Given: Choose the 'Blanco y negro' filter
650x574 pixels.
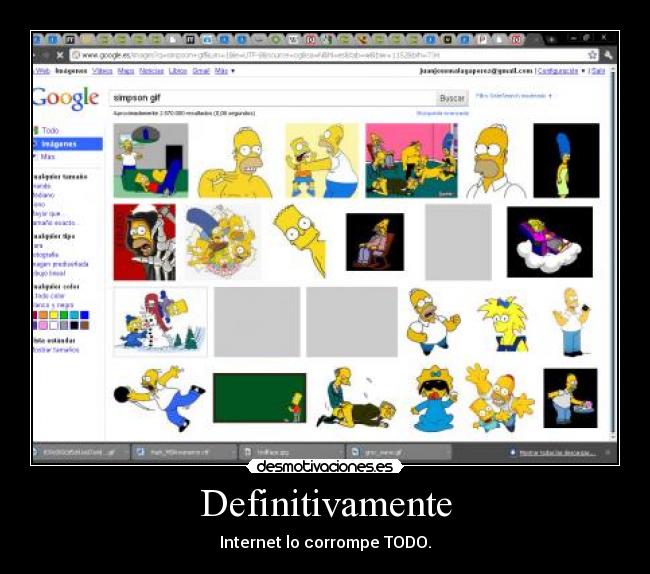Looking at the screenshot, I should coord(53,305).
